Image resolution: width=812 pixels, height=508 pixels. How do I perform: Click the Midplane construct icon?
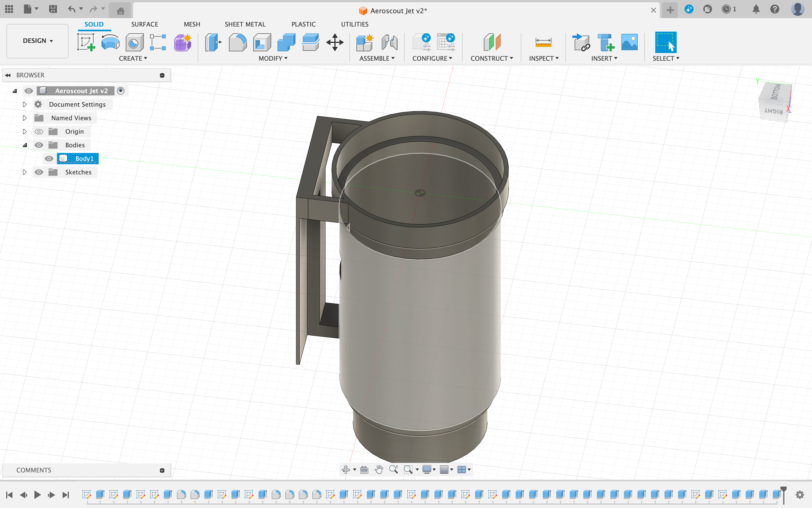pyautogui.click(x=492, y=42)
